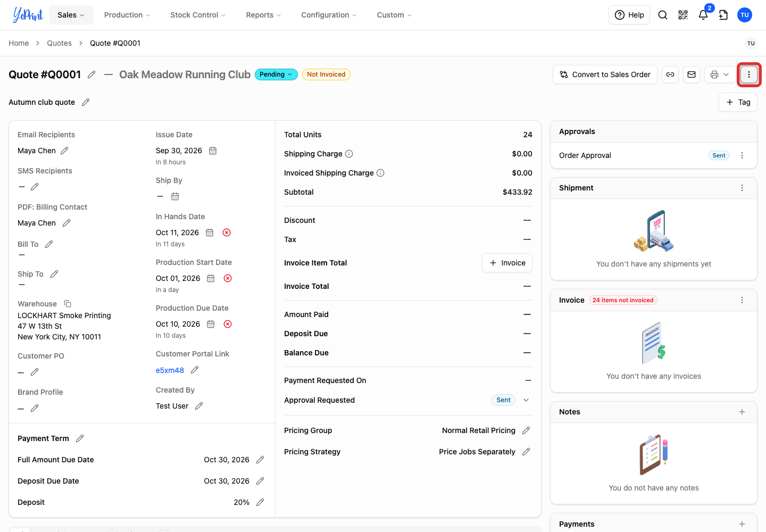Open the Pending status dropdown
The height and width of the screenshot is (532, 766).
[x=277, y=74]
